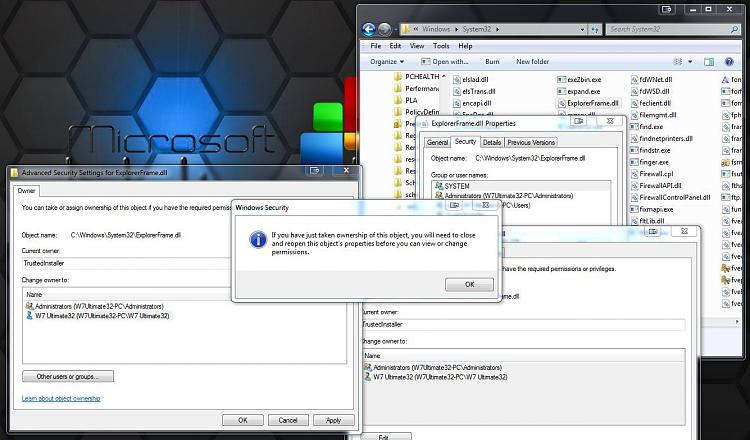Select the find.exe file icon
Viewport: 750px width, 440px height.
click(x=635, y=127)
